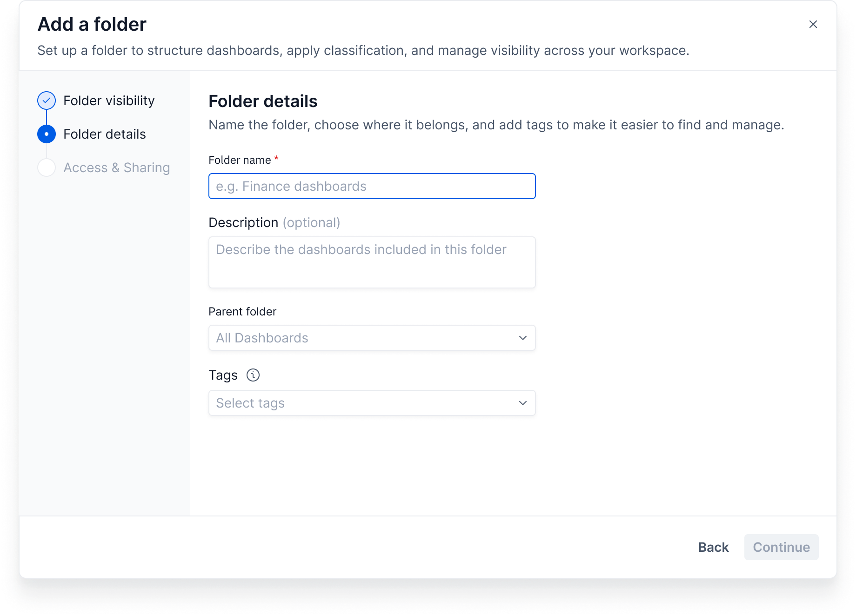Click the 'Tags' field label text

[223, 375]
